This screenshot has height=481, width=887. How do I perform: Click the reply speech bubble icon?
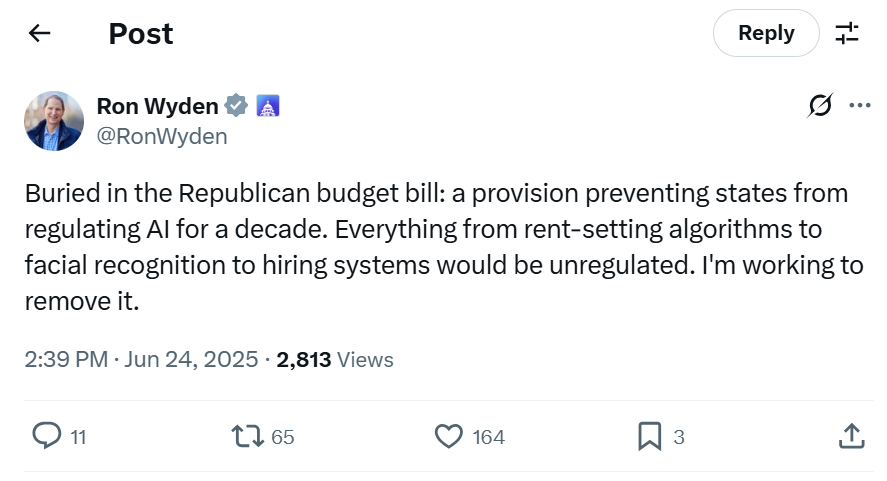[x=47, y=436]
